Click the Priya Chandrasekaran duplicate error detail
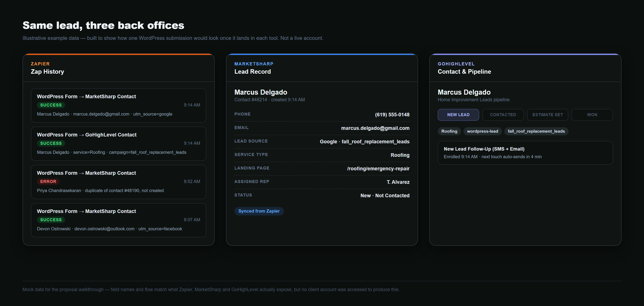The height and width of the screenshot is (306, 644). point(100,190)
